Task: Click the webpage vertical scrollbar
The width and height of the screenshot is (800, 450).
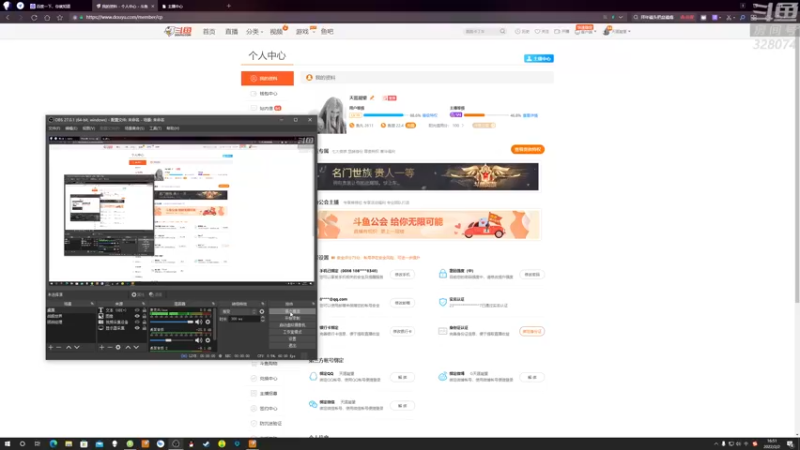Action: click(x=797, y=168)
